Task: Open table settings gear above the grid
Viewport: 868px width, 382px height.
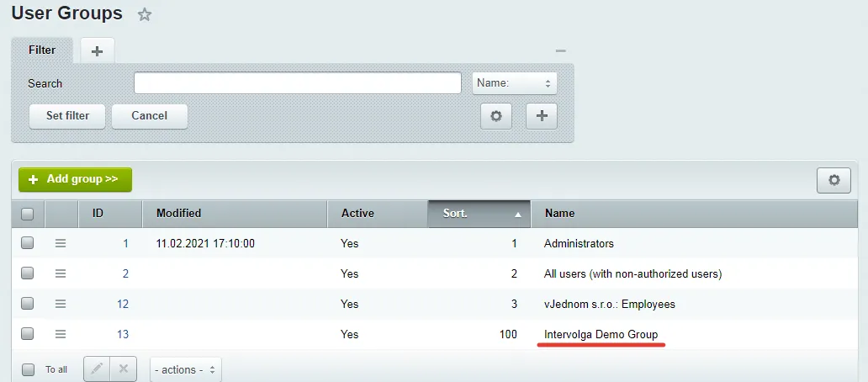Action: click(834, 179)
